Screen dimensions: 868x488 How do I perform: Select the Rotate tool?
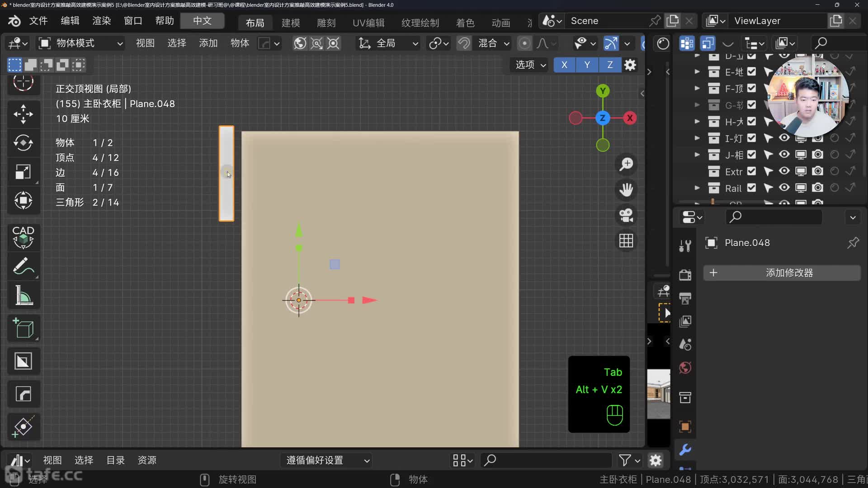23,143
